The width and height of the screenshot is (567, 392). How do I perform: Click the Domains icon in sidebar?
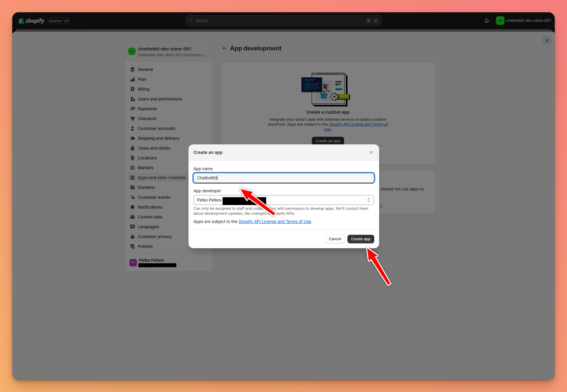pos(133,187)
